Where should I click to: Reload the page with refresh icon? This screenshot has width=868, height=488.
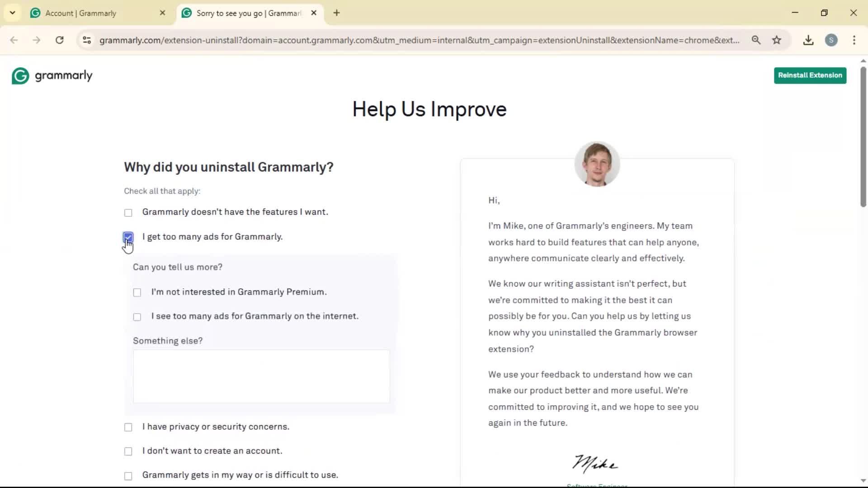click(x=59, y=40)
